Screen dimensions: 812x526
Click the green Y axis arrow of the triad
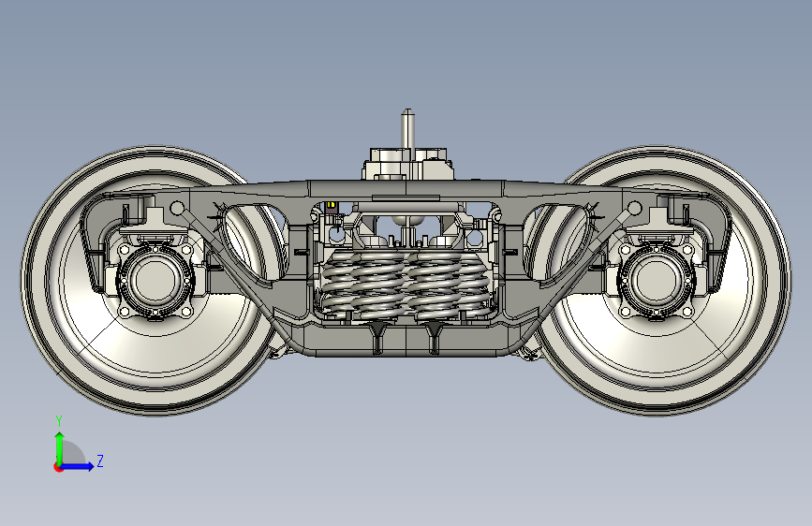click(60, 447)
